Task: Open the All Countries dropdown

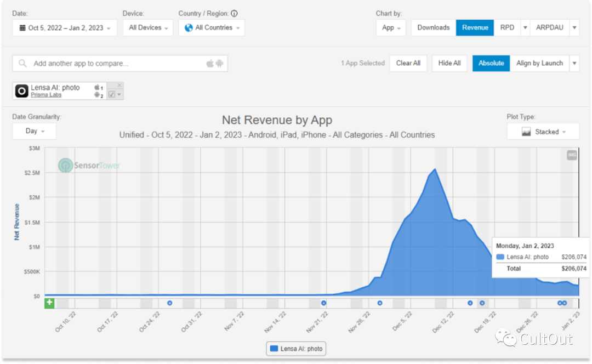Action: (212, 28)
